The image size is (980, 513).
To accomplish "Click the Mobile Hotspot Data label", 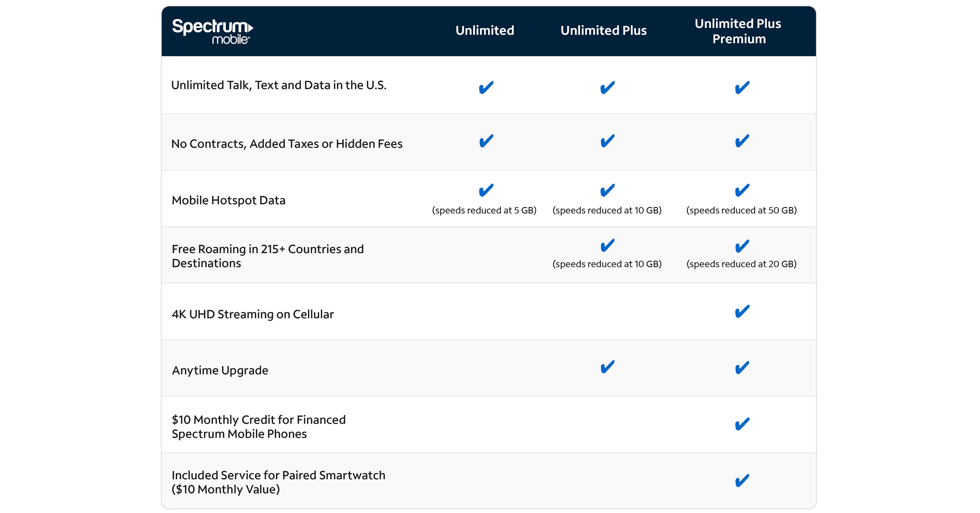I will pos(229,200).
